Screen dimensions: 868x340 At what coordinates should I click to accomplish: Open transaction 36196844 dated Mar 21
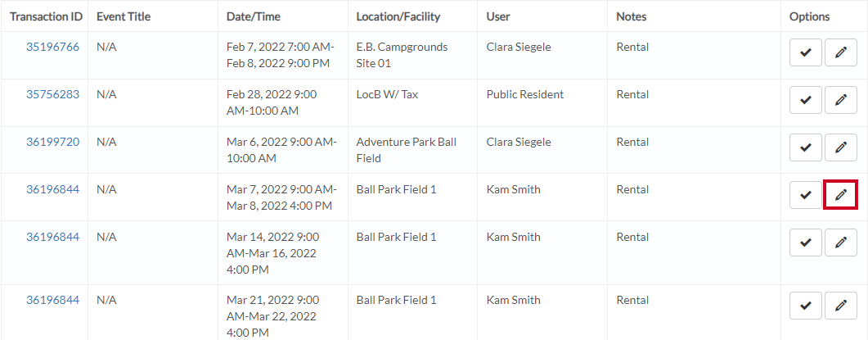tap(52, 300)
